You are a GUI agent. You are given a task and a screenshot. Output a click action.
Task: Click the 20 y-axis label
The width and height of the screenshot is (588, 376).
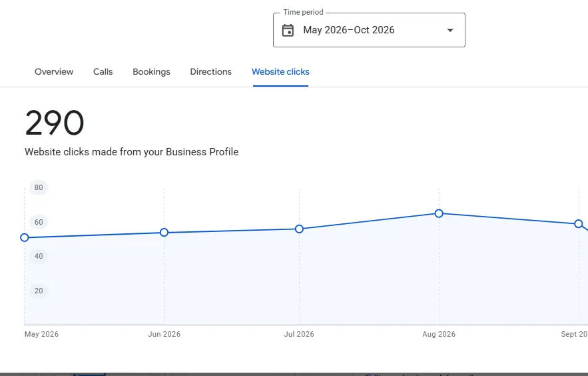(x=39, y=291)
